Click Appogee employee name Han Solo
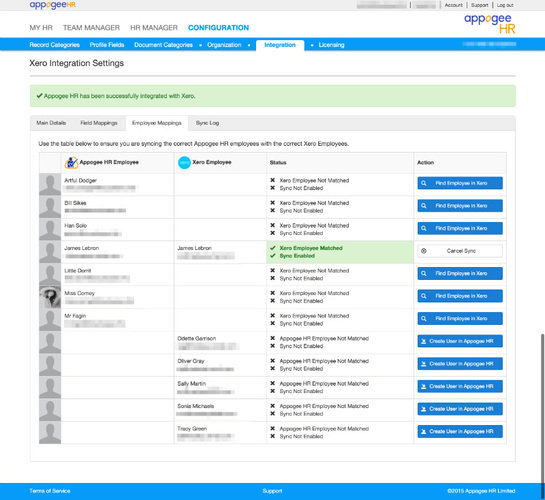545x500 pixels. (x=75, y=226)
